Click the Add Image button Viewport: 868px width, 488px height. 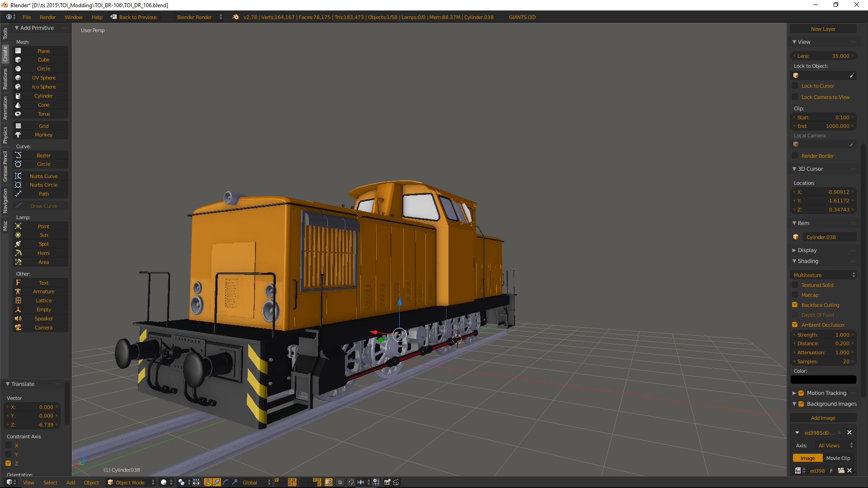(823, 418)
